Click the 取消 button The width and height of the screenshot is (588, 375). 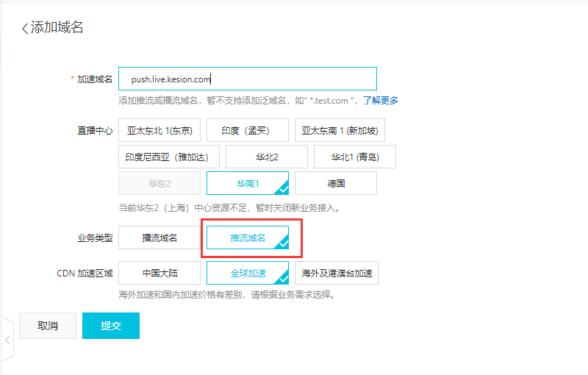48,326
